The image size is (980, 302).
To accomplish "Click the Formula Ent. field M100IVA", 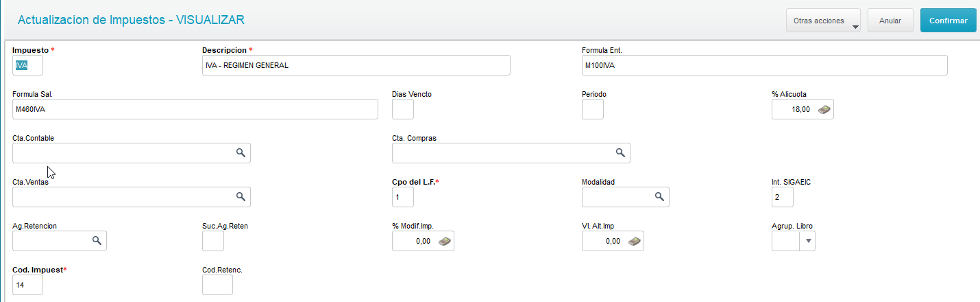I will [x=764, y=65].
